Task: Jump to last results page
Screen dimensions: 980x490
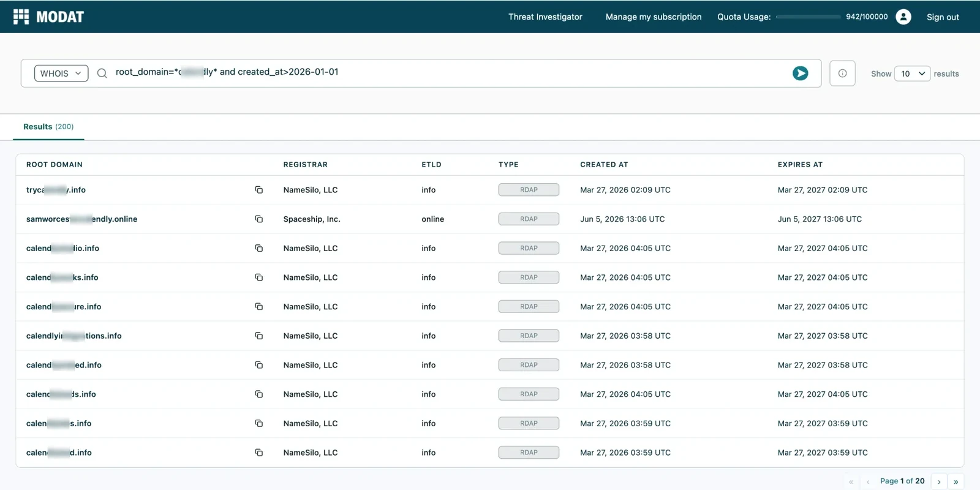Action: click(956, 481)
